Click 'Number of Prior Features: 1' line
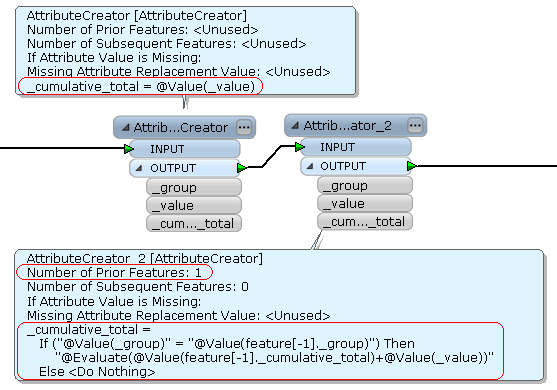This screenshot has height=390, width=557. [x=114, y=273]
